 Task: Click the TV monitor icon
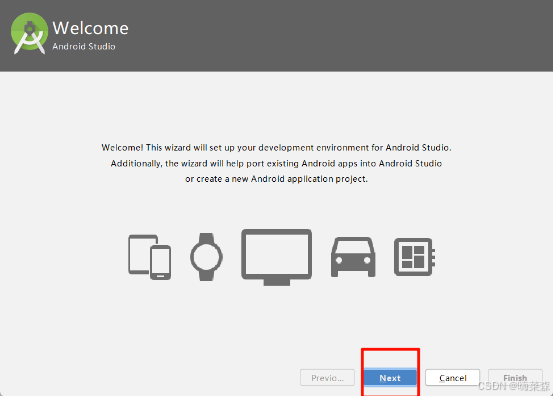[277, 257]
